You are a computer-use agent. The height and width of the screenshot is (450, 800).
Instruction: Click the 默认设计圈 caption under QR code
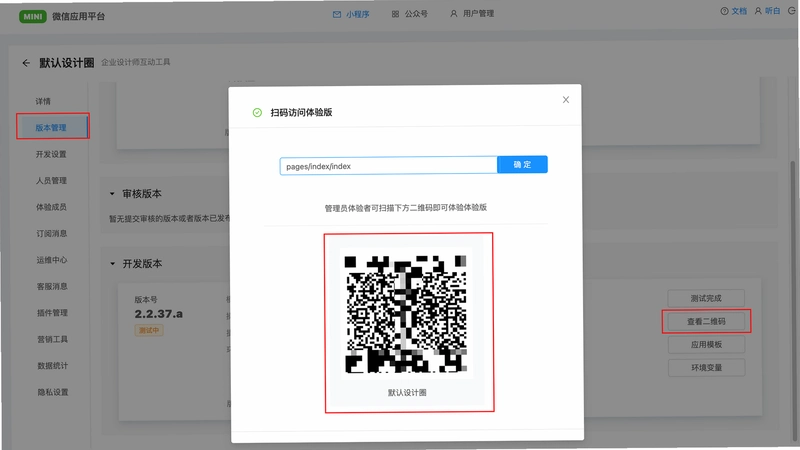[407, 392]
